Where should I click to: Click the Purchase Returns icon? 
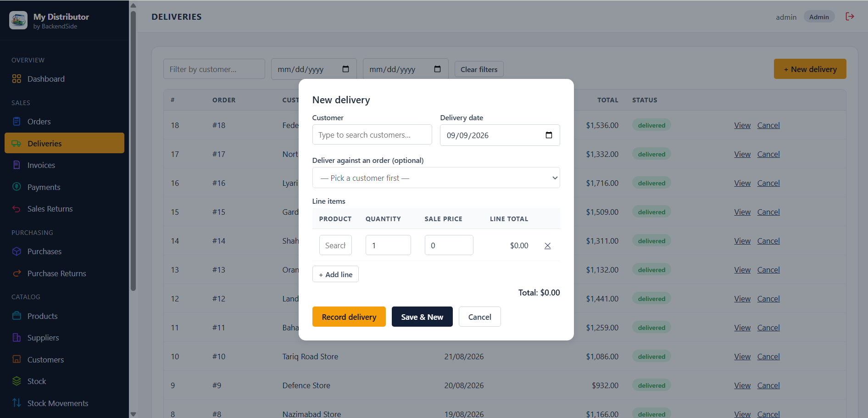tap(17, 273)
